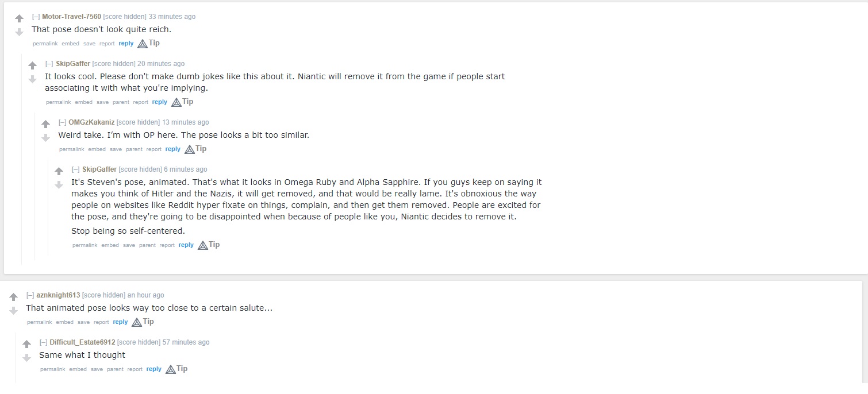Tip Motor-Travel-7560 with the triangle Tip icon
This screenshot has width=868, height=394.
point(148,43)
